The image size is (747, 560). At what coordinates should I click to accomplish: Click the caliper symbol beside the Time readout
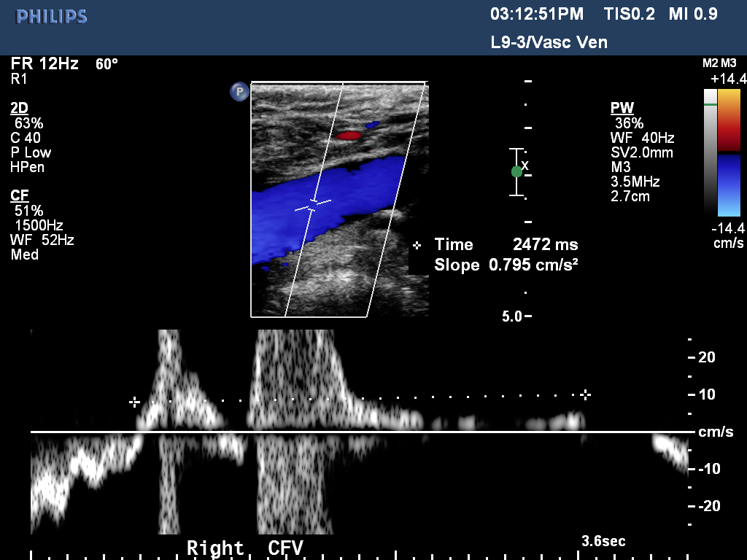coord(417,245)
